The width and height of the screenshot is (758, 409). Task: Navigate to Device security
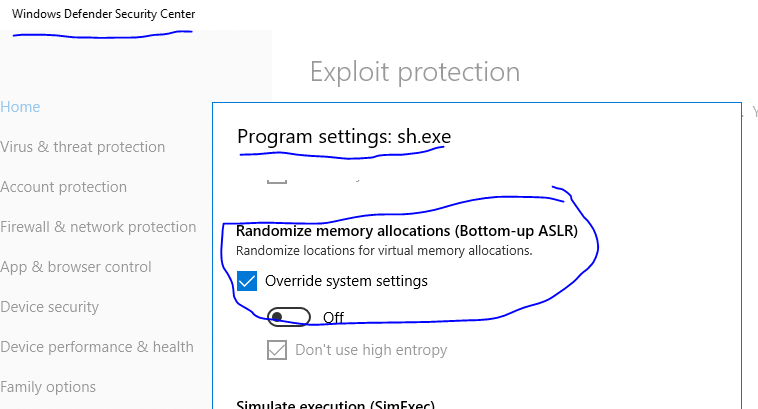[x=49, y=307]
